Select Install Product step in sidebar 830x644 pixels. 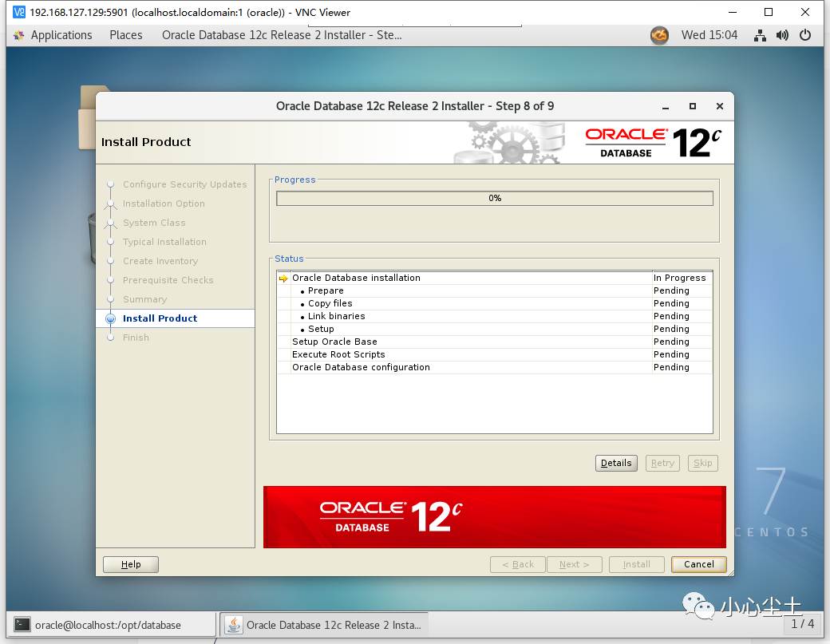pyautogui.click(x=160, y=318)
